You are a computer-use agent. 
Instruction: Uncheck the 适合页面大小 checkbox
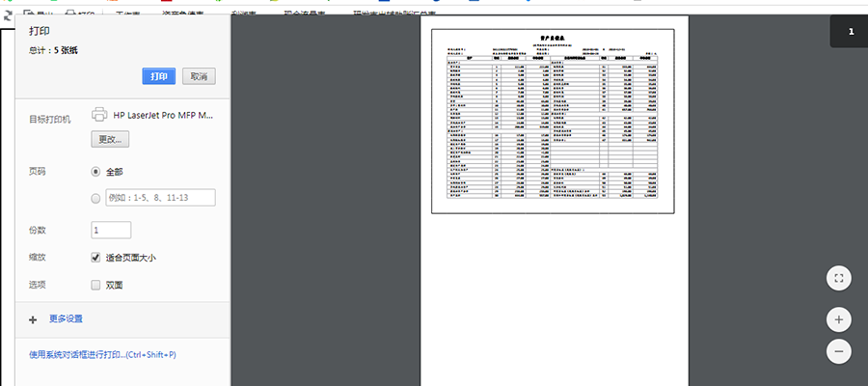(95, 258)
